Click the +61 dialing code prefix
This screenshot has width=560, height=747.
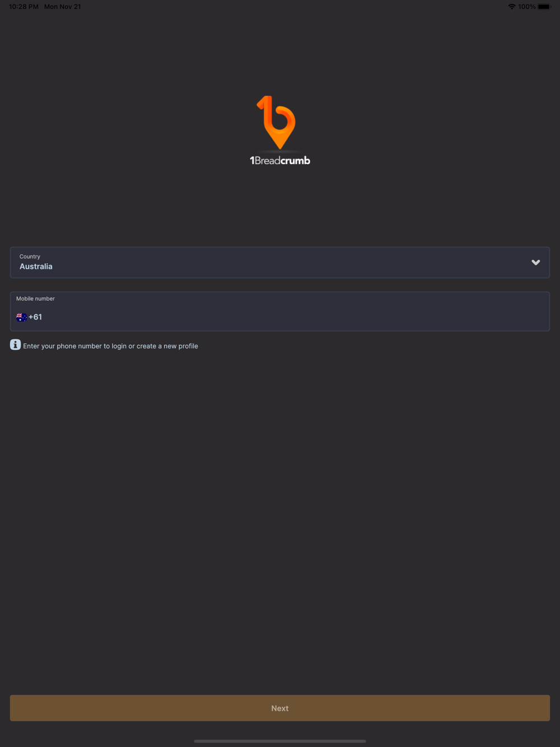point(35,317)
